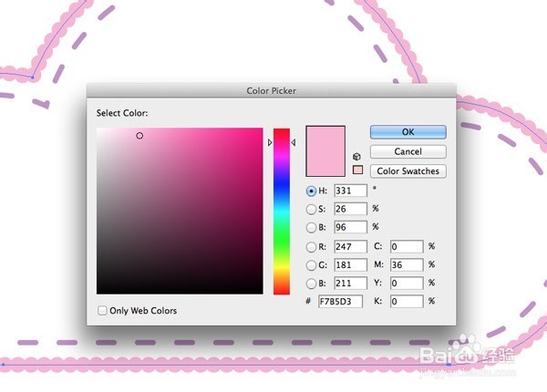This screenshot has width=547, height=392.
Task: Click the left hue slider arrow
Action: pos(270,142)
